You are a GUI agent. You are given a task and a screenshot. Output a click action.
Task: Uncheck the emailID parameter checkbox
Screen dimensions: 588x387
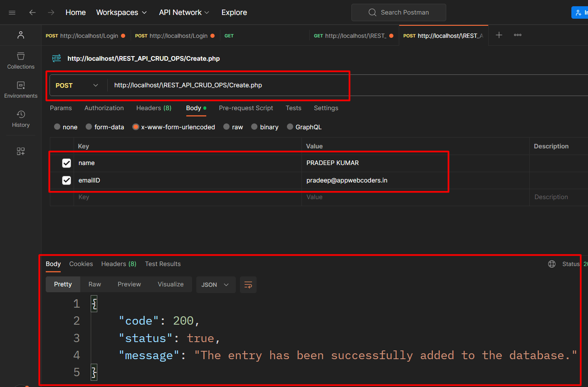pyautogui.click(x=67, y=180)
